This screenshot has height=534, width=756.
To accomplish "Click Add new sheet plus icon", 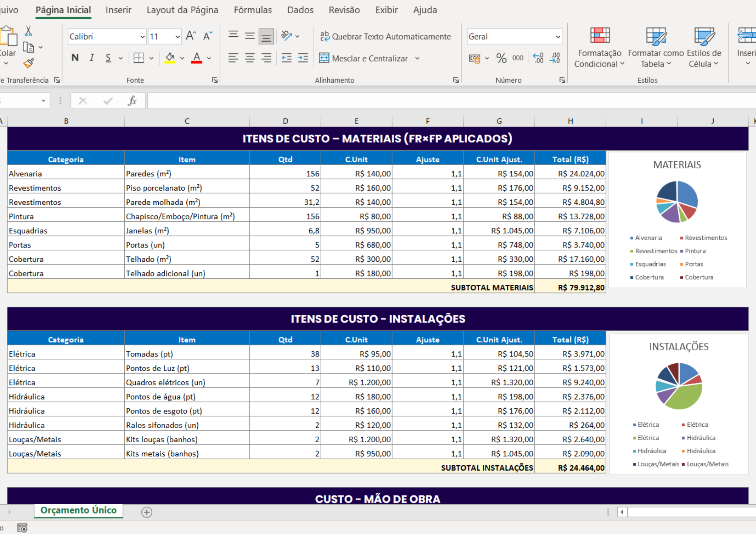I will [x=147, y=512].
